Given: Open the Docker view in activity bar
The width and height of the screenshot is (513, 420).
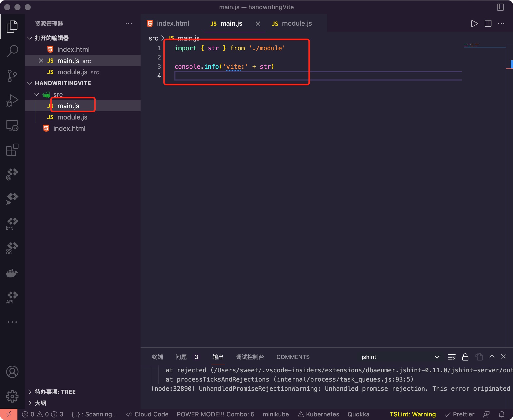Looking at the screenshot, I should (12, 273).
